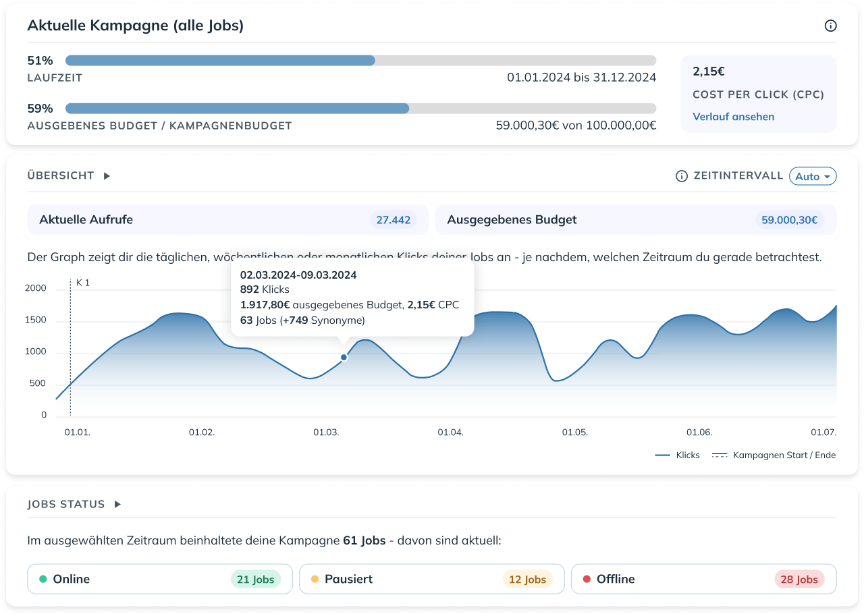Expand the JOBS STATUS section triangle
Screen dimensions: 864x616
point(117,504)
